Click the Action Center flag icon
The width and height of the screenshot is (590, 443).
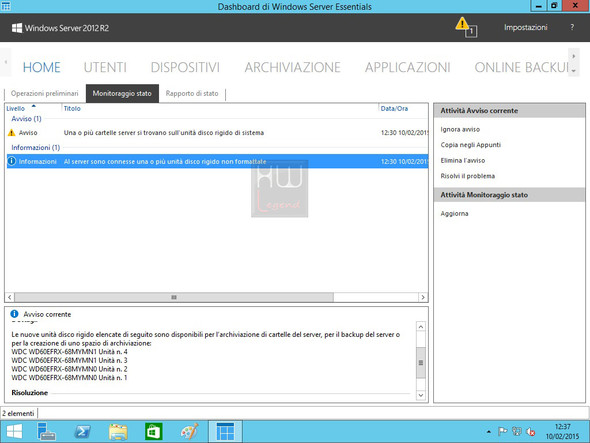pos(502,431)
